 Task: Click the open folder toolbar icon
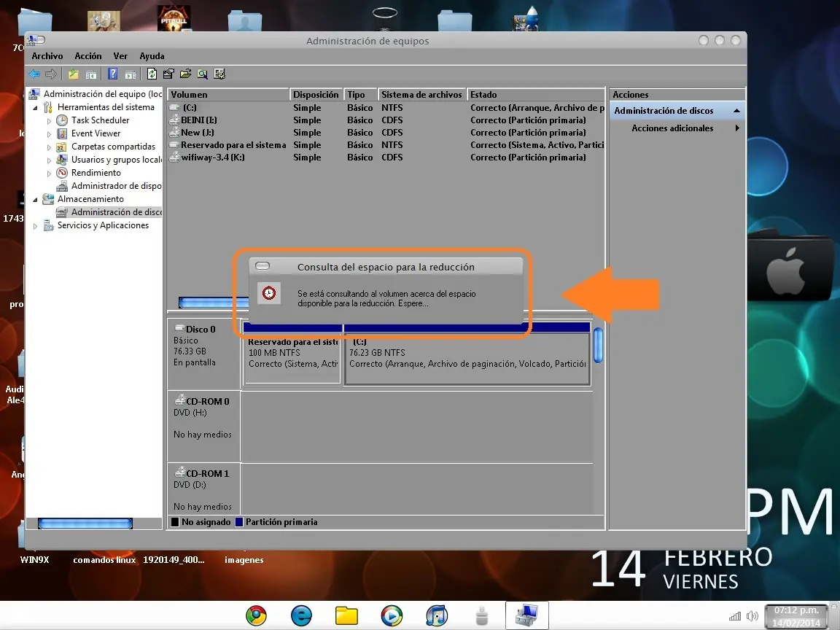(186, 74)
